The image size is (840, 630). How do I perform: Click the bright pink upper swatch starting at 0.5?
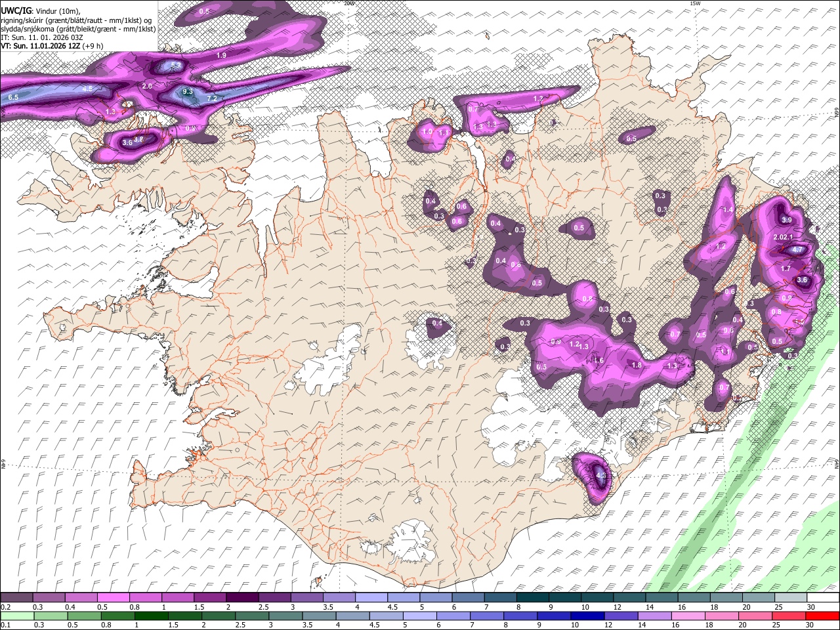tap(113, 597)
